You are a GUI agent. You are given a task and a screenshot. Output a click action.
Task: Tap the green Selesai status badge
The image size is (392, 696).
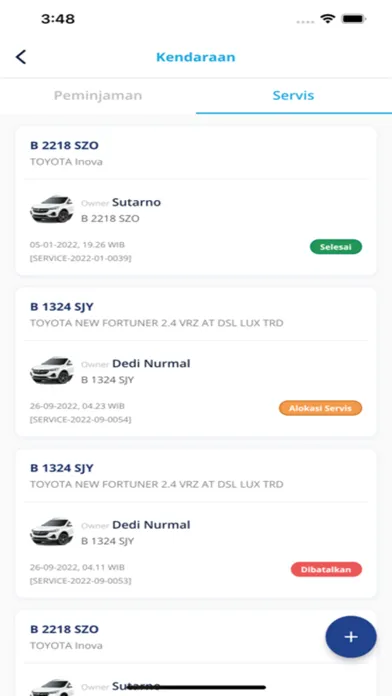tap(336, 247)
